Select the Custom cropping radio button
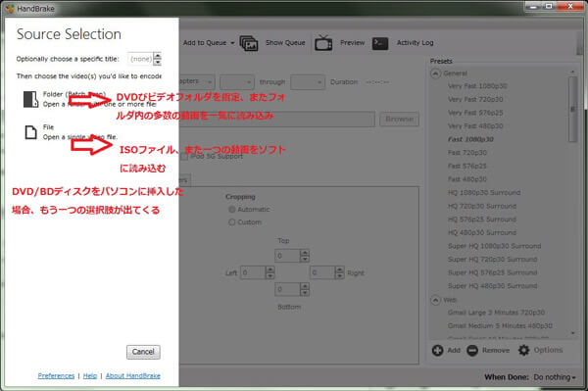588x391 pixels. (x=231, y=222)
